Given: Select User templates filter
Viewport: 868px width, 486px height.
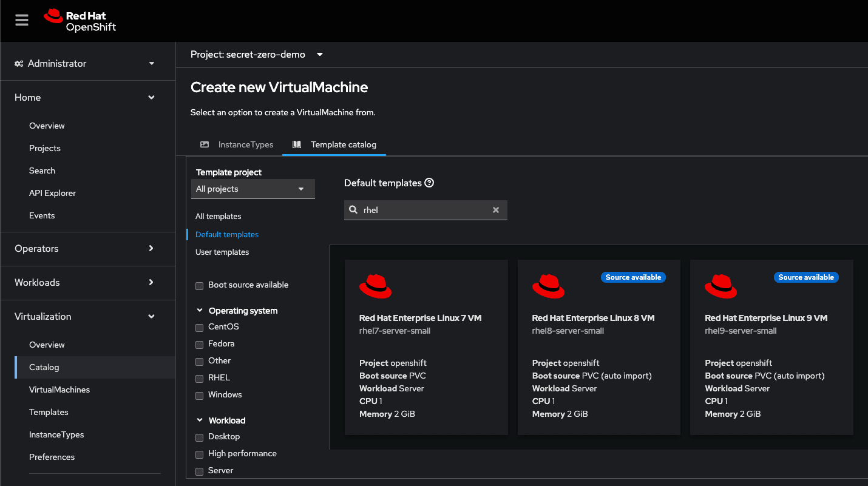Looking at the screenshot, I should click(x=222, y=252).
